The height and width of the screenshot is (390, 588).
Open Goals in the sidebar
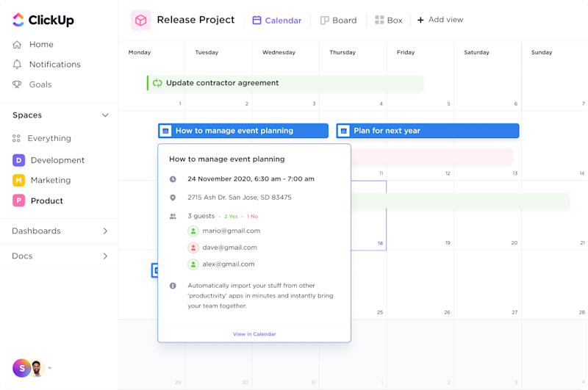[x=32, y=84]
